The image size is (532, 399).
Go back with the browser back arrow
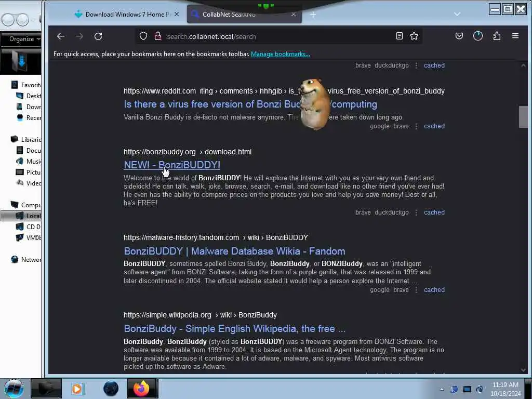tap(61, 36)
